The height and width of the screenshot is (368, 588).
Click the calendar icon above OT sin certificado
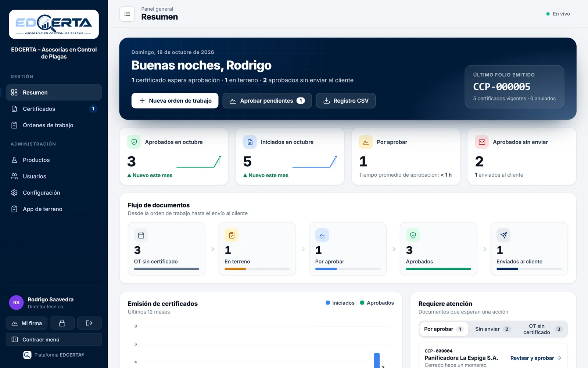click(x=141, y=235)
